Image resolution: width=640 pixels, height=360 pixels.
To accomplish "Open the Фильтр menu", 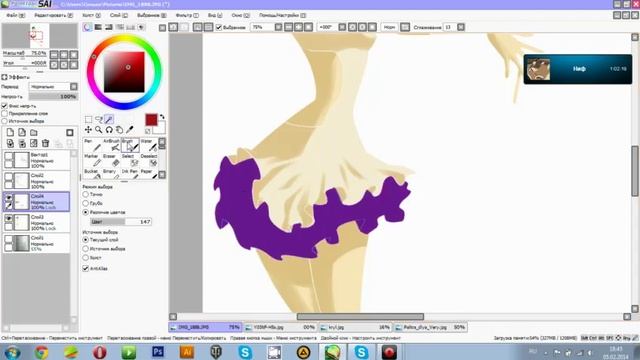I will (x=187, y=15).
